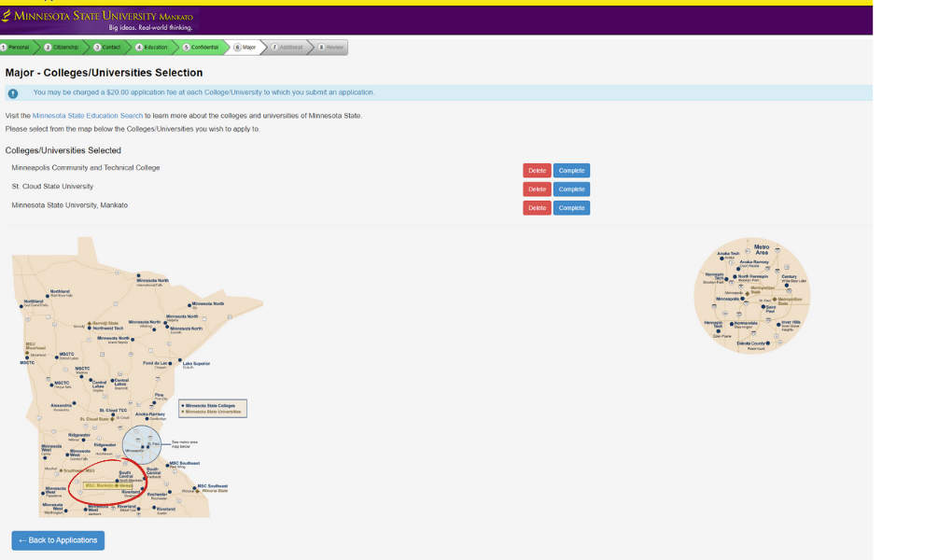Switch to the Contact step
The height and width of the screenshot is (560, 952).
[x=106, y=48]
